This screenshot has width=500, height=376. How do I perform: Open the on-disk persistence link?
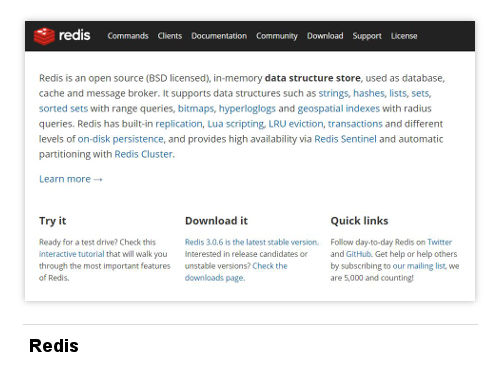pos(121,139)
